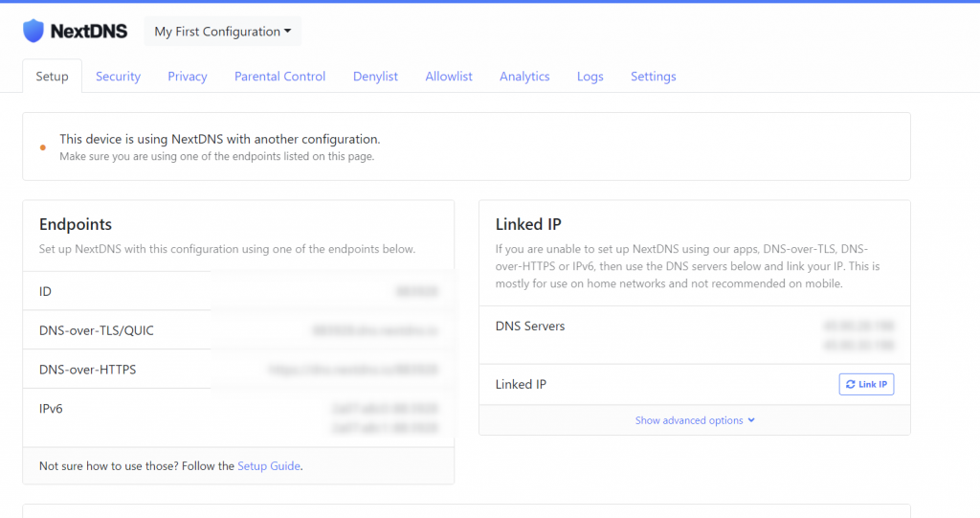Open the My First Configuration dropdown
Image resolution: width=980 pixels, height=518 pixels.
pos(222,32)
